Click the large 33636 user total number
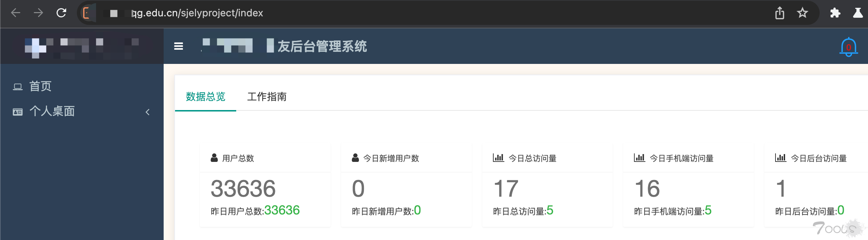The height and width of the screenshot is (240, 868). coord(243,189)
